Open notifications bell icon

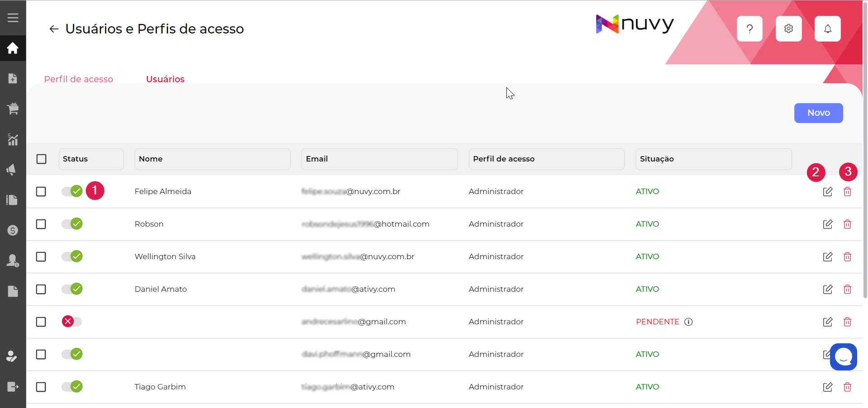(827, 29)
